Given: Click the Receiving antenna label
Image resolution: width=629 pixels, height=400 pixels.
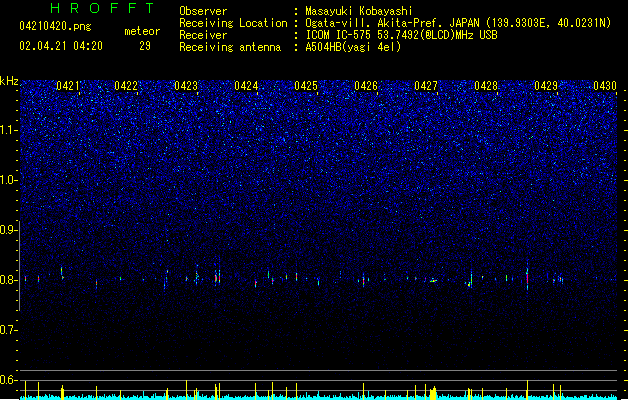Looking at the screenshot, I should point(230,47).
